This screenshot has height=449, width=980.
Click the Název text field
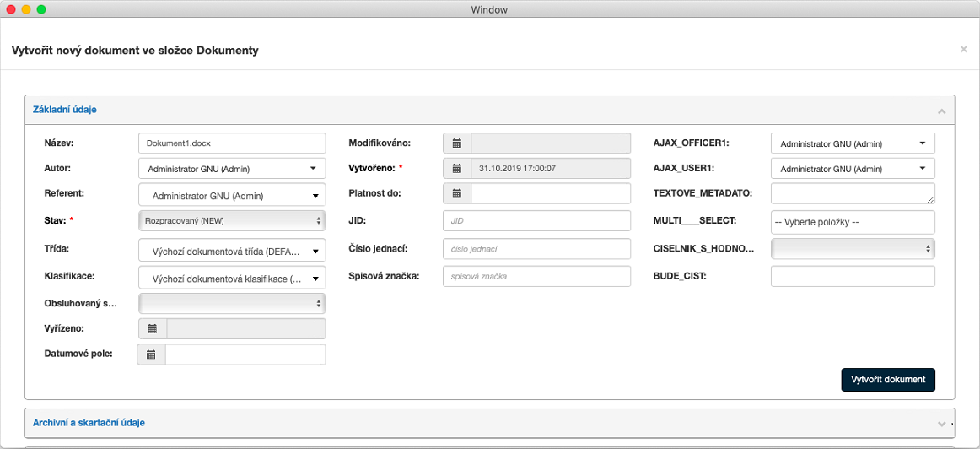[x=232, y=143]
